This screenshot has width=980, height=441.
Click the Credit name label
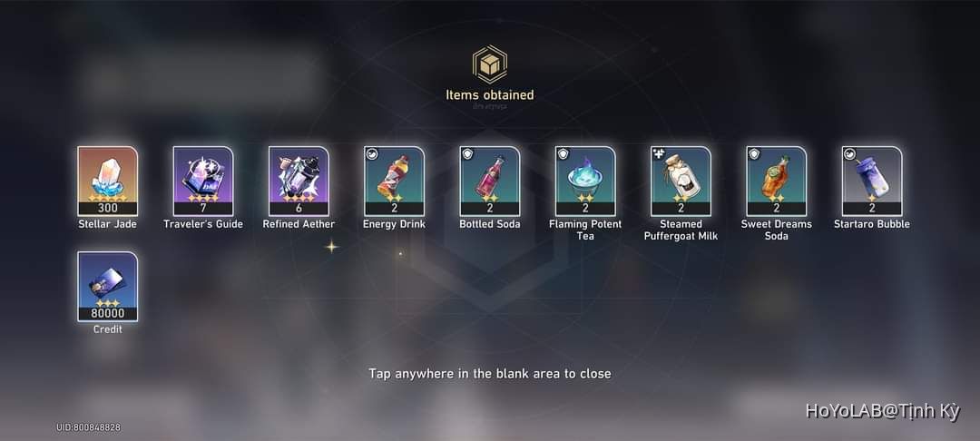click(x=107, y=329)
